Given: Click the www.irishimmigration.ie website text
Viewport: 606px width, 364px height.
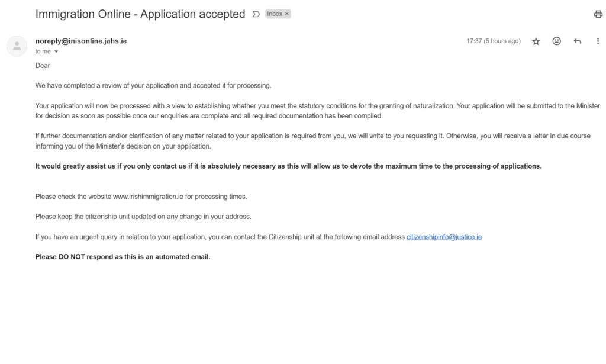Looking at the screenshot, I should [x=148, y=197].
